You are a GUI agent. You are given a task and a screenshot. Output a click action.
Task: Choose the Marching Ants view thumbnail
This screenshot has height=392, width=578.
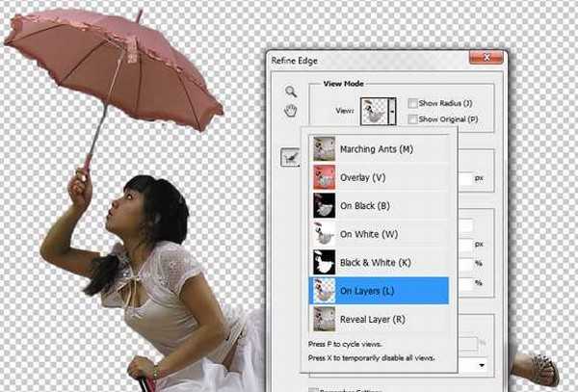[322, 149]
